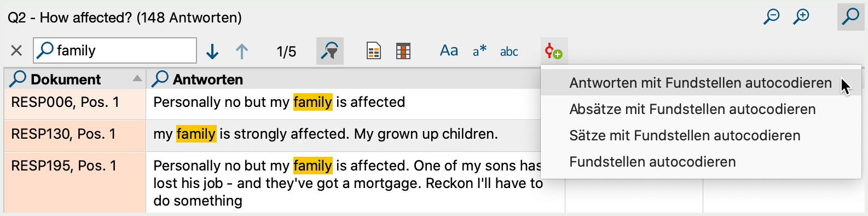Toggle wildcard a* search option
The width and height of the screenshot is (868, 216).
pos(479,51)
